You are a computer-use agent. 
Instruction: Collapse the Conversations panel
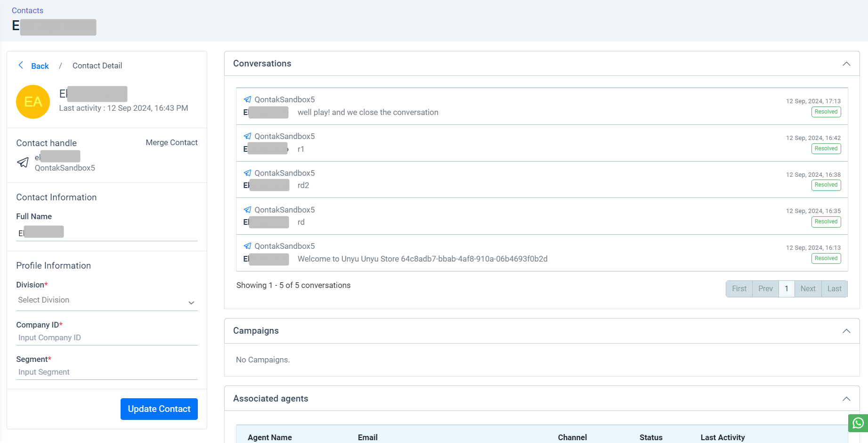tap(846, 64)
